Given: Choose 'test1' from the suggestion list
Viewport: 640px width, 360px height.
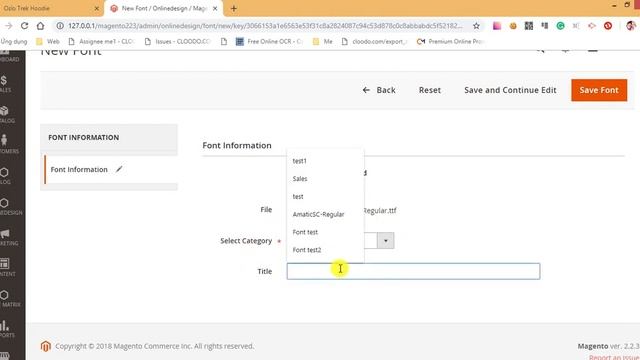Looking at the screenshot, I should pyautogui.click(x=300, y=161).
